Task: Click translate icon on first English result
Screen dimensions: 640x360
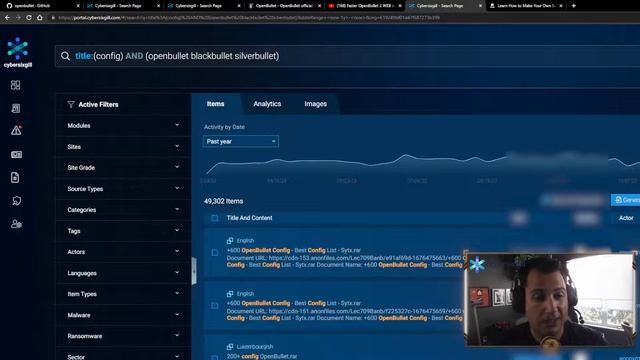Action: click(230, 241)
